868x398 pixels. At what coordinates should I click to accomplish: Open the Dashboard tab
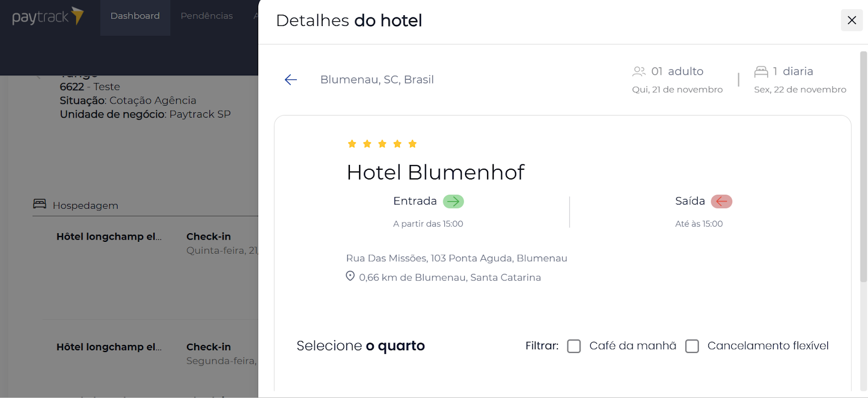point(135,16)
